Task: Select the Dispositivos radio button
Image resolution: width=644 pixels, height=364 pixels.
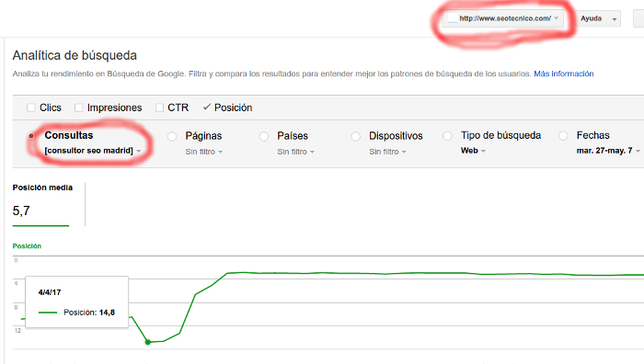Action: pos(356,136)
